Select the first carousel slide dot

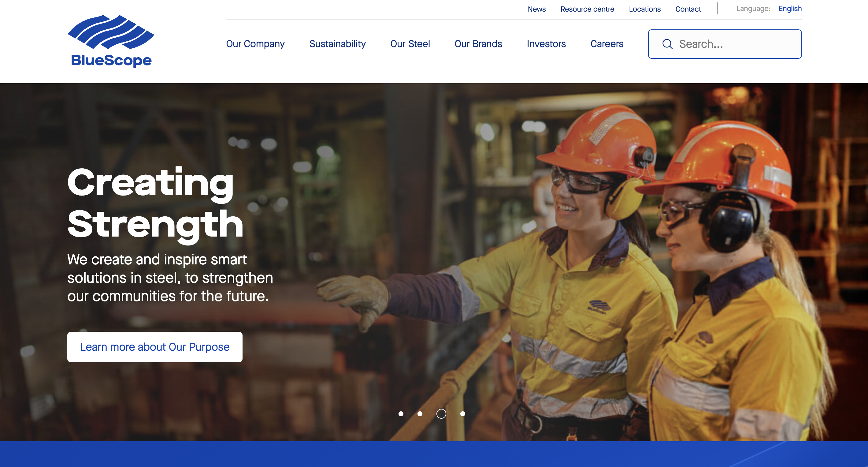coord(401,414)
